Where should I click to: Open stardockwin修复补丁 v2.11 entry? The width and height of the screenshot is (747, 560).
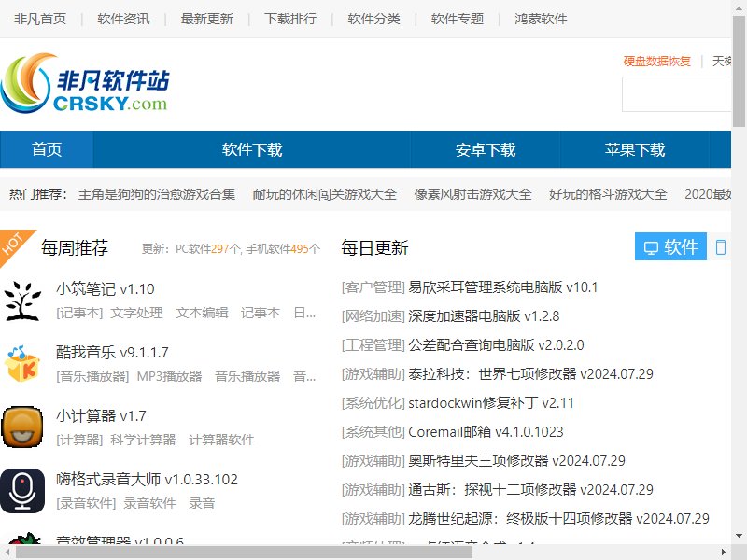coord(491,403)
